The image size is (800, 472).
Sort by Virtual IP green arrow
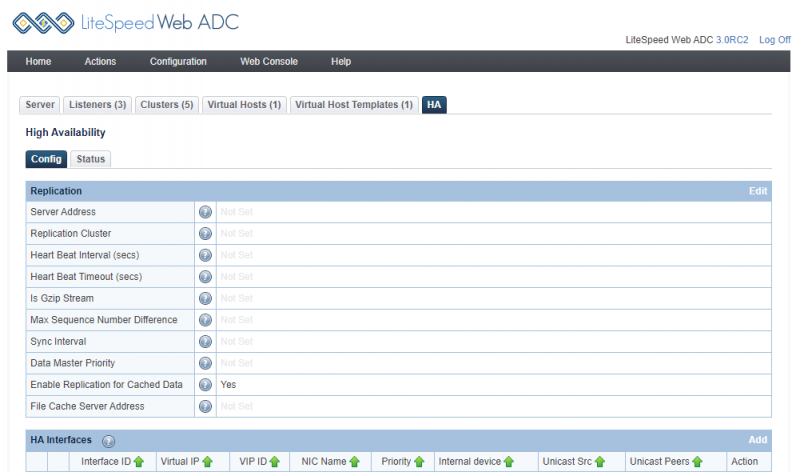pos(208,462)
